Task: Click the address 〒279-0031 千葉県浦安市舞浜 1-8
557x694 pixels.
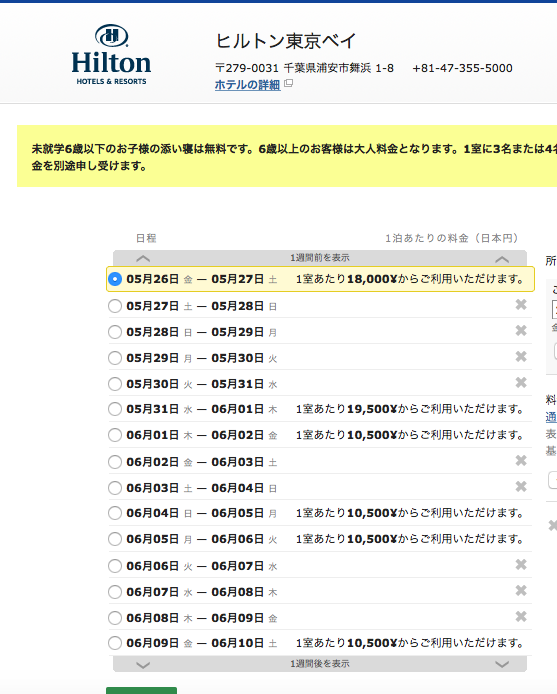Action: tap(304, 68)
